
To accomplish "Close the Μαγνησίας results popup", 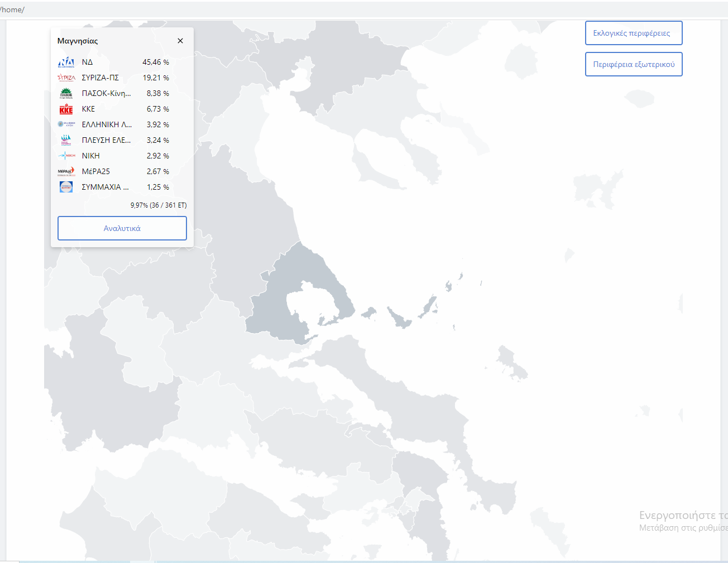I will [x=180, y=41].
